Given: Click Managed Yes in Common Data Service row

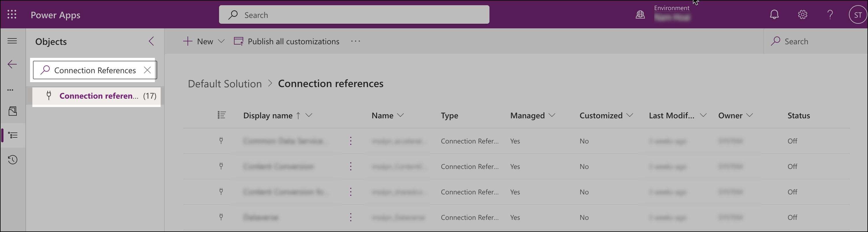Looking at the screenshot, I should (x=515, y=141).
